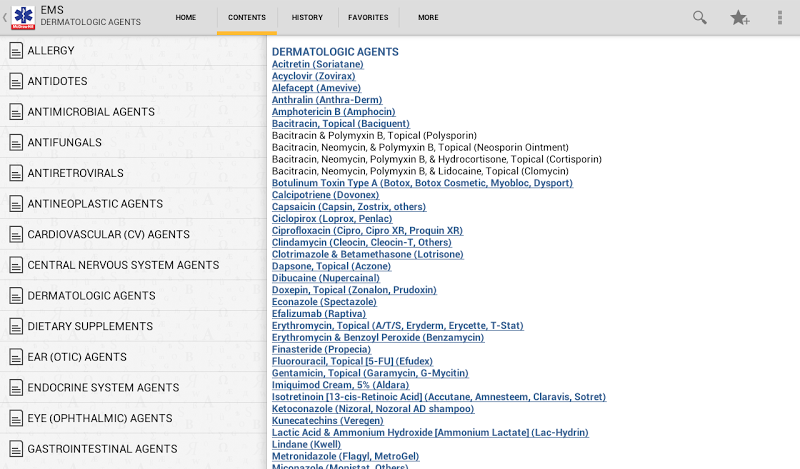The height and width of the screenshot is (469, 800).
Task: Open Botulinum Toxin Type A link
Action: pos(422,183)
